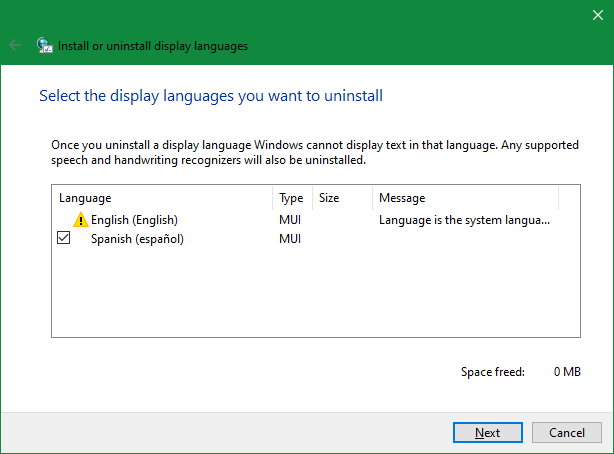
Task: Click the Size column header
Action: tap(343, 198)
